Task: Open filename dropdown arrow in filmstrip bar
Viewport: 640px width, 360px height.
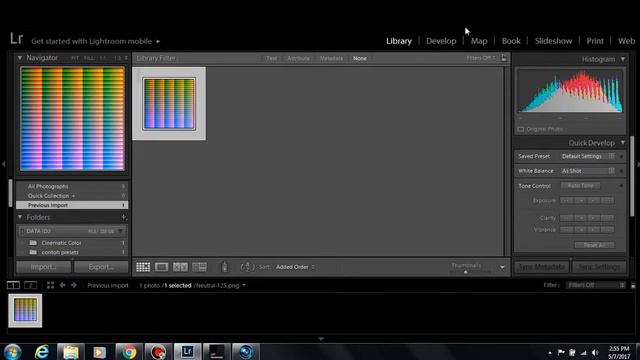Action: [244, 285]
